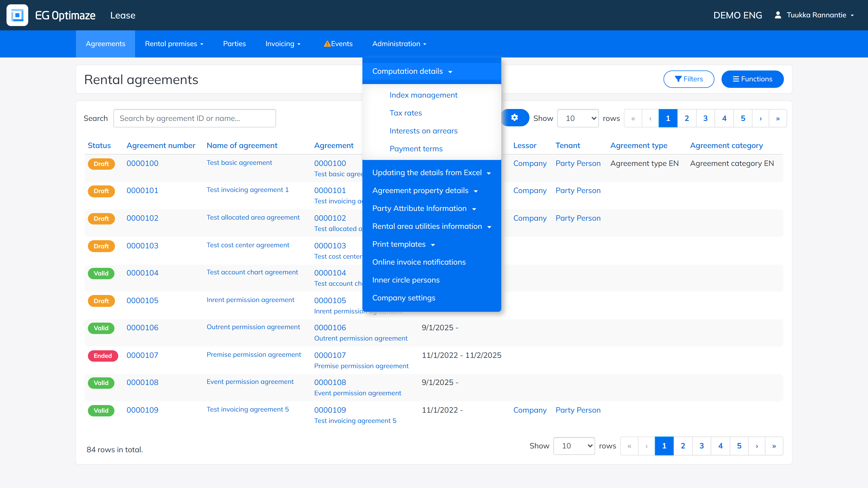Click the 'Agreement type EN' cell
The width and height of the screenshot is (868, 488).
pyautogui.click(x=644, y=163)
